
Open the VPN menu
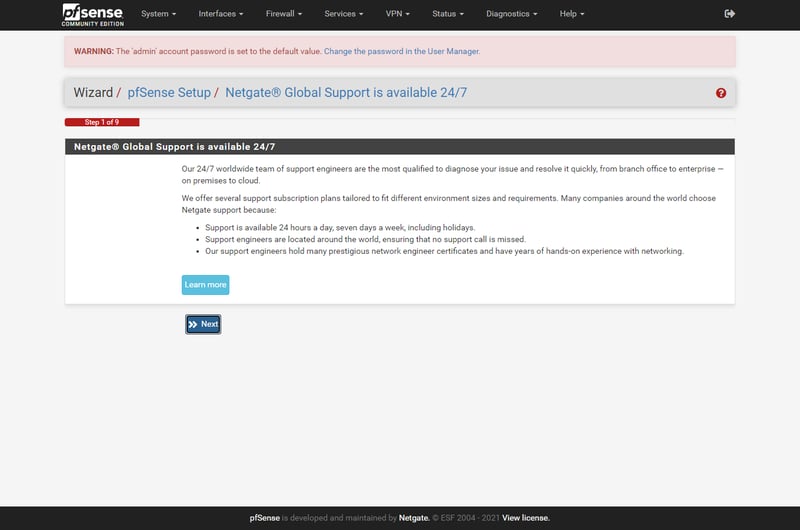(398, 14)
